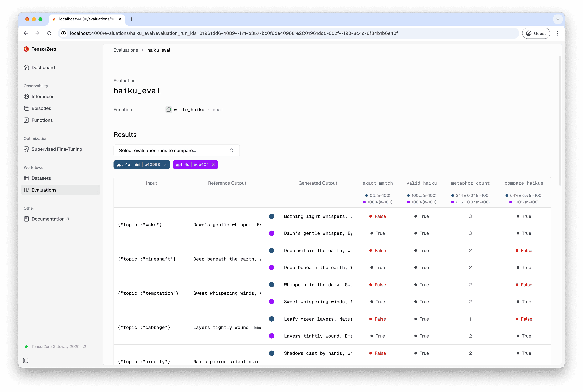Open the Functions page via its icon
This screenshot has width=583, height=392.
pyautogui.click(x=26, y=120)
